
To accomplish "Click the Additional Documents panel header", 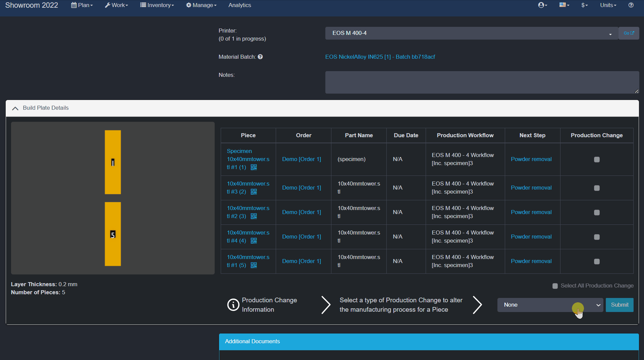I will click(429, 342).
